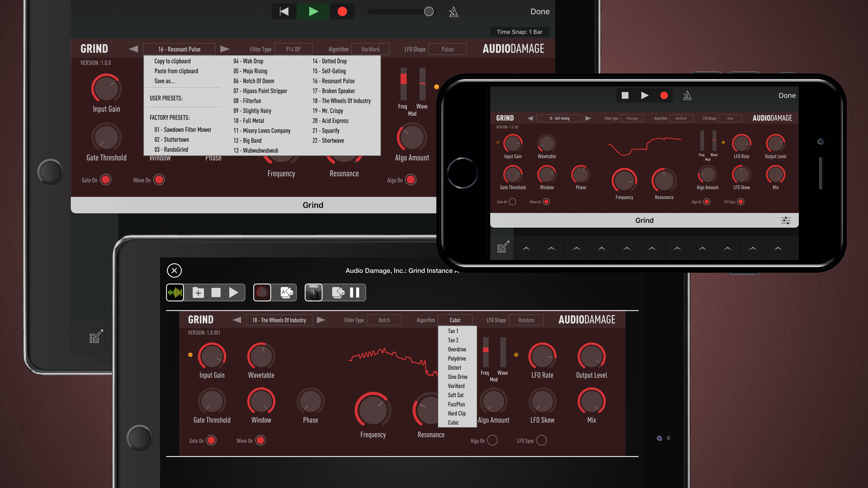Click the tempo slider knob next to metronome

(429, 11)
